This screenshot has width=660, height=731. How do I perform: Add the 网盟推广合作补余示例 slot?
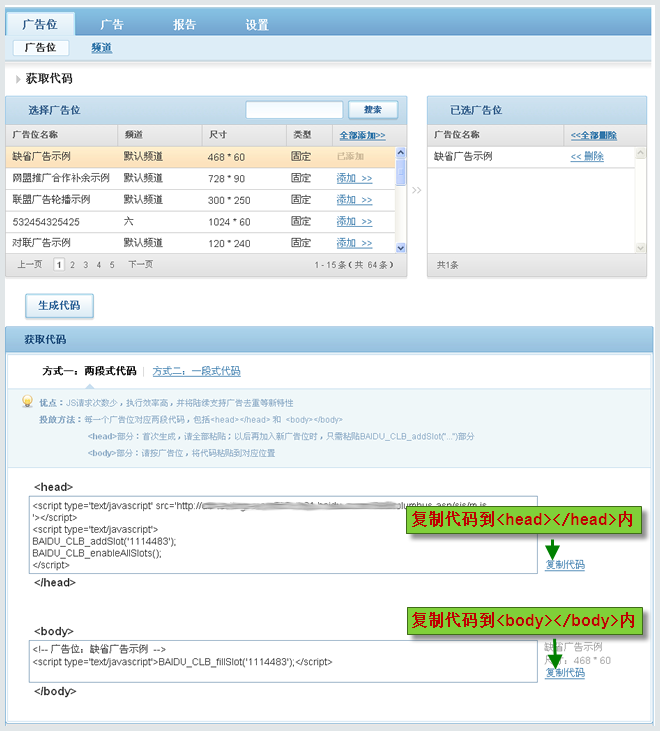pyautogui.click(x=354, y=178)
